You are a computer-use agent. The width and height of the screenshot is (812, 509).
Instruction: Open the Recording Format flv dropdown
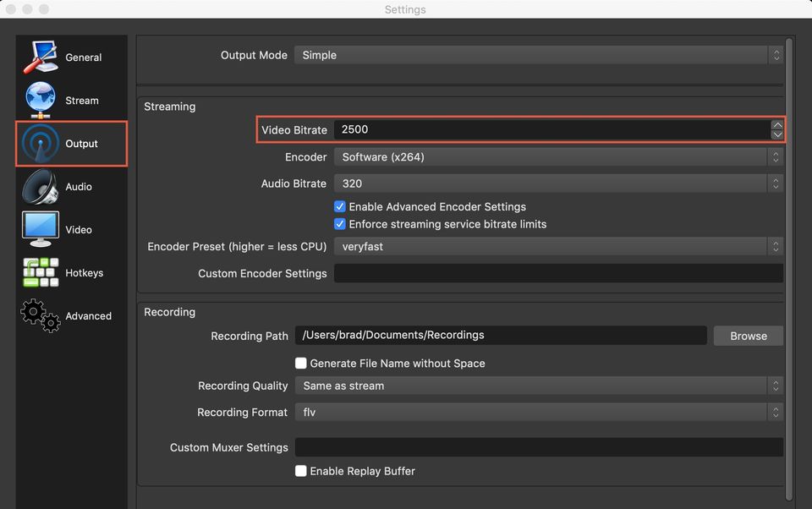(539, 412)
